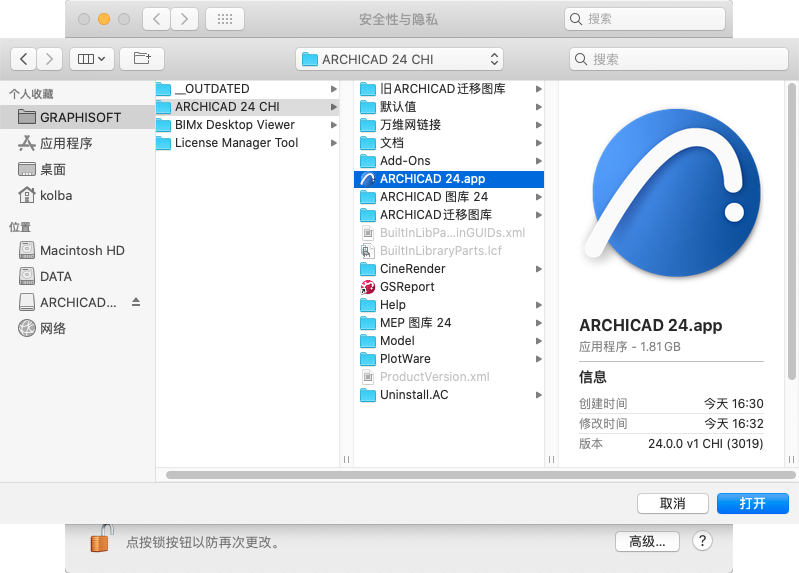Expand the Add-Ons folder arrow

click(539, 161)
